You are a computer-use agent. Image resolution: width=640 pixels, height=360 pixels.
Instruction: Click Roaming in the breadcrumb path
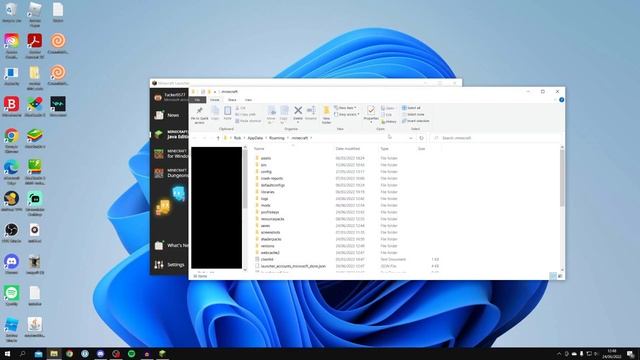click(x=276, y=138)
